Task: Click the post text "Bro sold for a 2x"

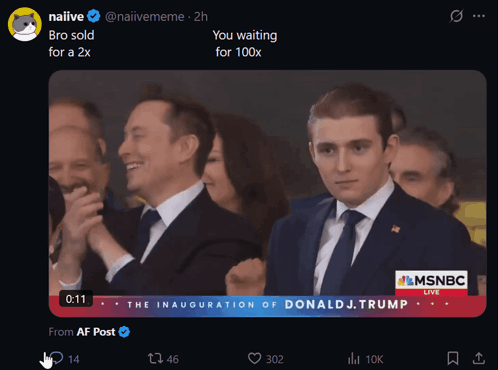Action: (71, 44)
